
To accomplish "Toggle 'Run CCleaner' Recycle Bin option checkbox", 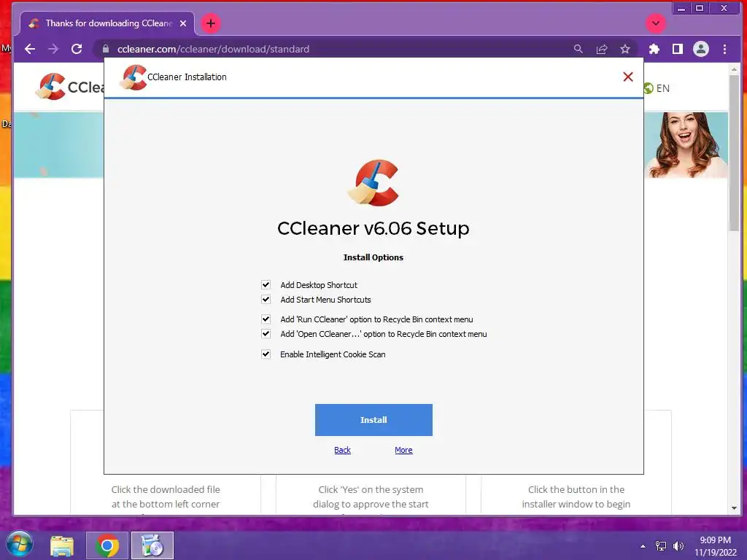I will [x=266, y=319].
